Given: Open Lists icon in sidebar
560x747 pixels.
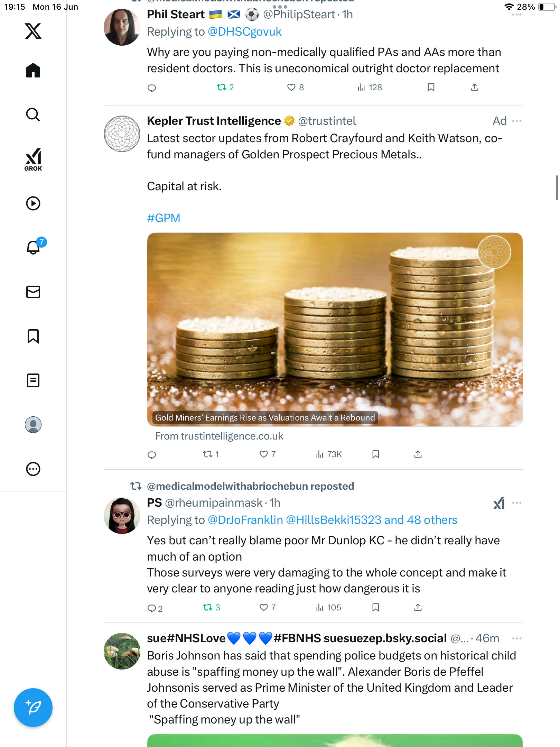Looking at the screenshot, I should 33,380.
